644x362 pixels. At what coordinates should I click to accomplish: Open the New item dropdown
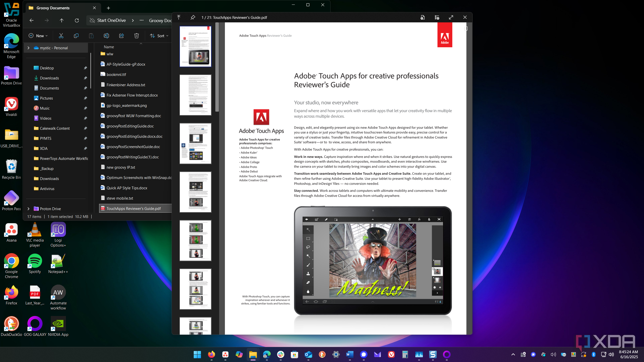pos(38,36)
